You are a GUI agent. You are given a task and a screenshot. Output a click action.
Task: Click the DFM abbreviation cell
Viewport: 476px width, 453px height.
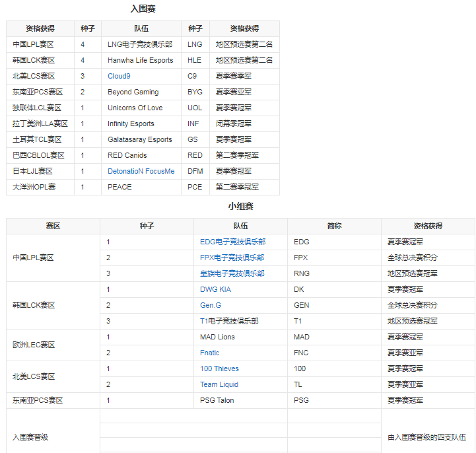pyautogui.click(x=195, y=171)
